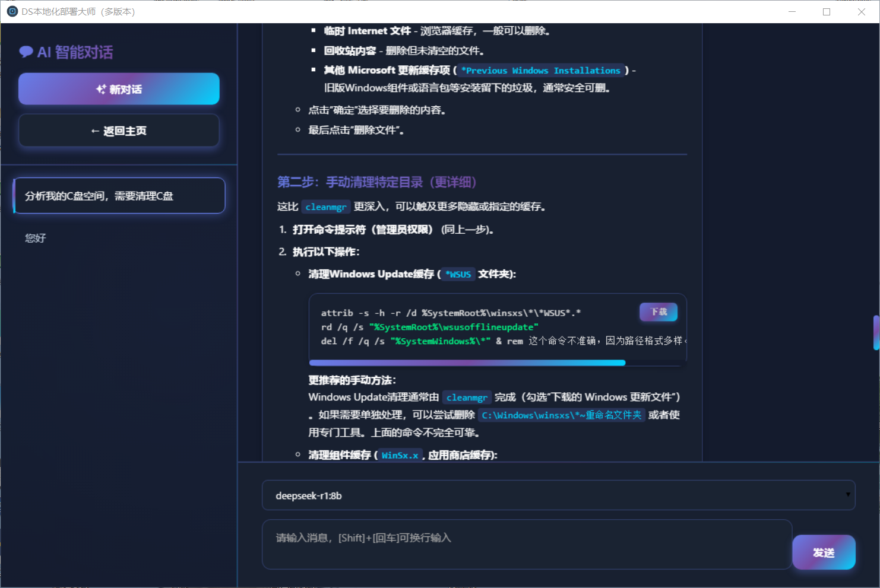
Task: Click the cleanmgr inline code tag
Action: coord(325,207)
